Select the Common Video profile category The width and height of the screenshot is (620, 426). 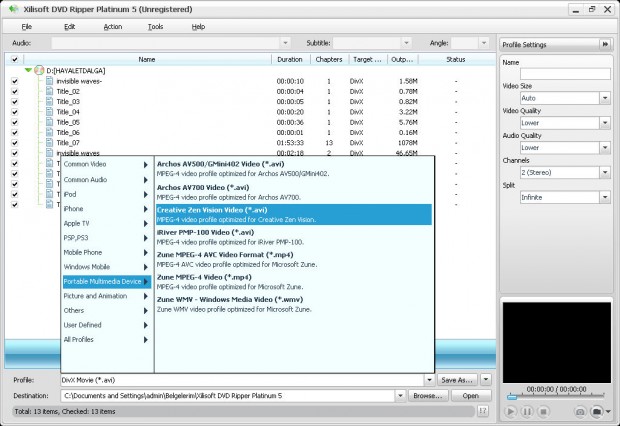click(107, 164)
